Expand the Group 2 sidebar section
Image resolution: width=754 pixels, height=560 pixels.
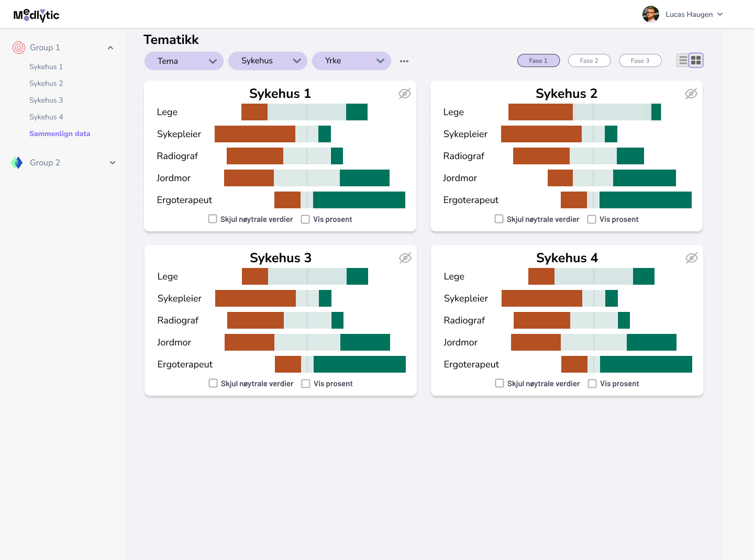(113, 163)
